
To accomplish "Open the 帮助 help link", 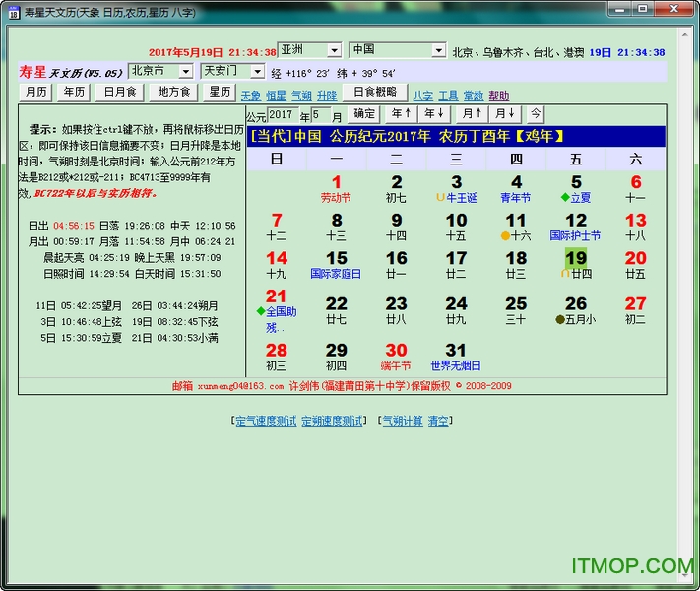I will (499, 96).
